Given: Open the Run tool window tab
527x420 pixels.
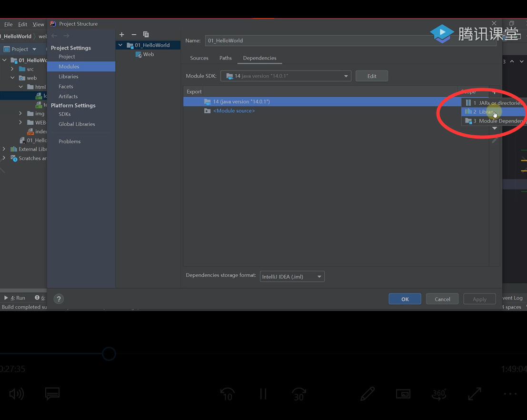Looking at the screenshot, I should [14, 298].
